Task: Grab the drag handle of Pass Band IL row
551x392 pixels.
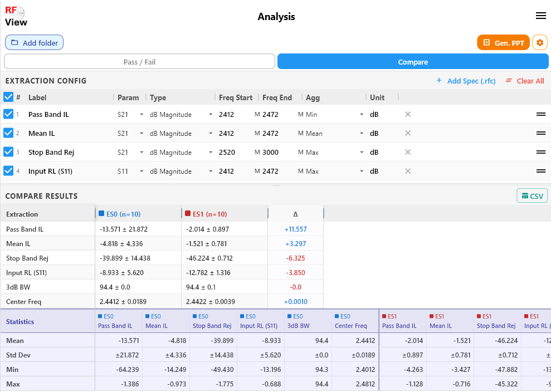Action: pyautogui.click(x=541, y=114)
